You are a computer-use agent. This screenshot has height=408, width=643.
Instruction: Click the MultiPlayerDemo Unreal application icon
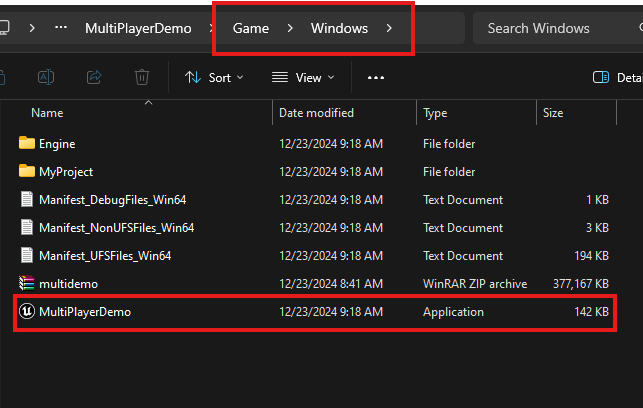point(27,312)
